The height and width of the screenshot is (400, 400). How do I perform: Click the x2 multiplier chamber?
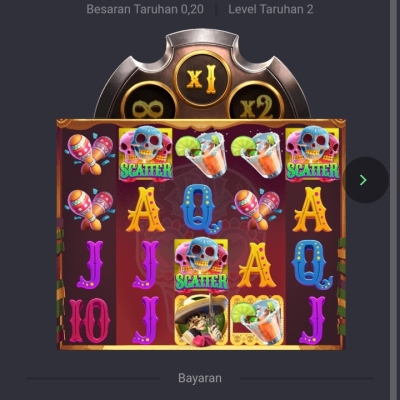(256, 102)
